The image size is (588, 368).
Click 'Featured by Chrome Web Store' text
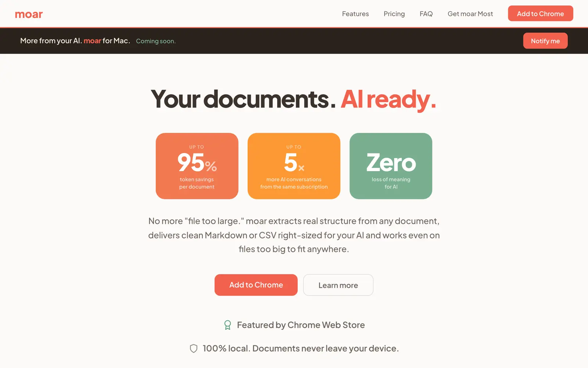tap(301, 325)
